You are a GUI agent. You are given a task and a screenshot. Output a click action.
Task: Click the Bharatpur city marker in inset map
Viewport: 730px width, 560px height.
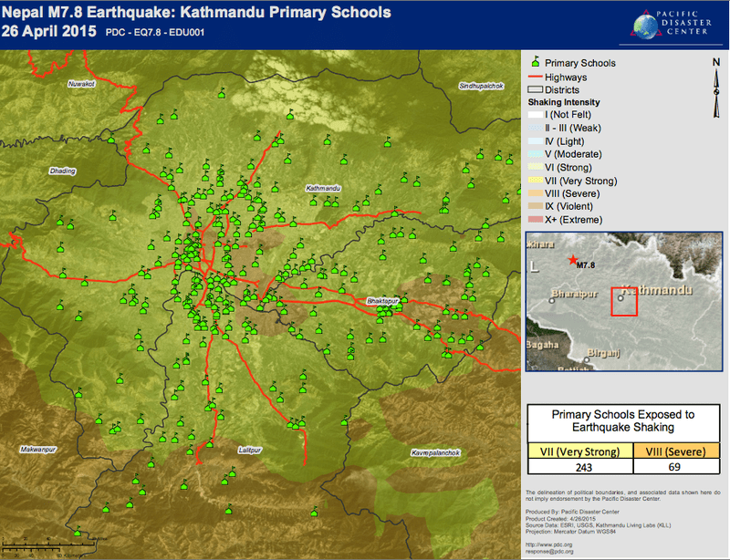551,299
